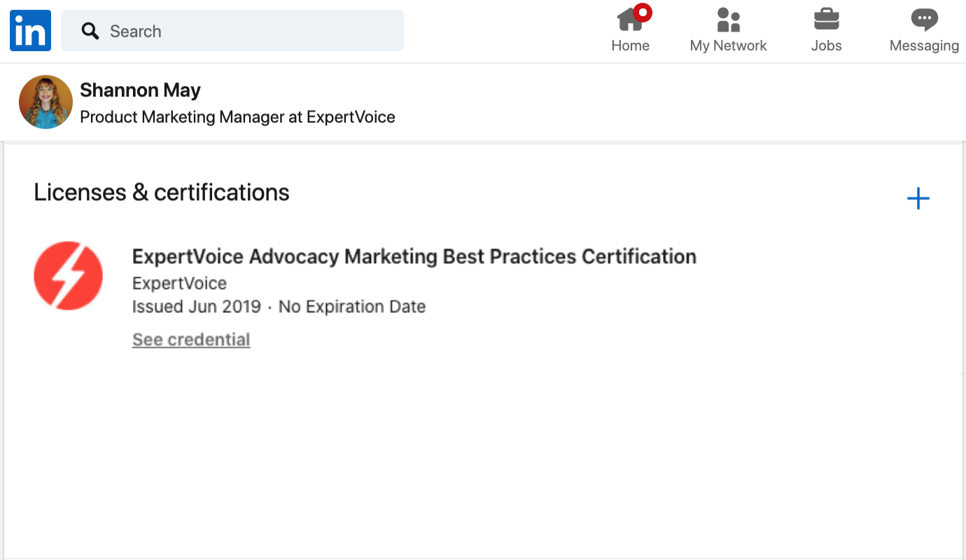Go to Home in navigation bar
This screenshot has width=966, height=560.
(630, 29)
